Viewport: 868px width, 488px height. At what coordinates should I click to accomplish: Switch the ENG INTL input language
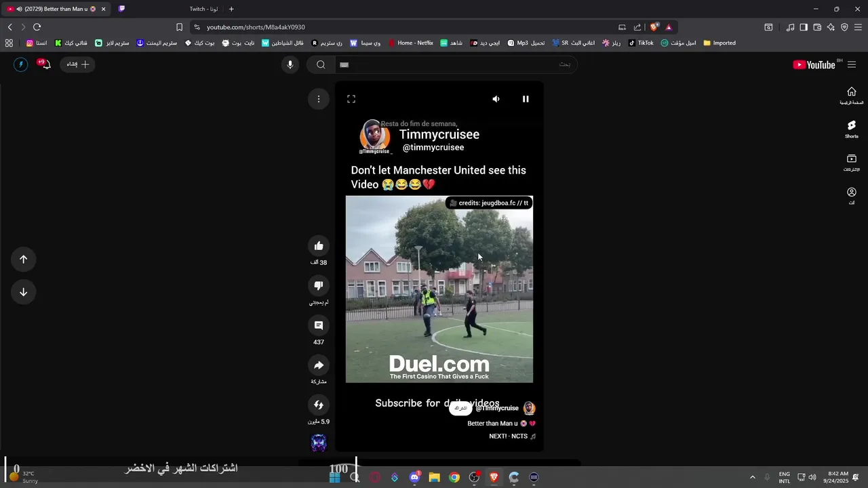(x=785, y=477)
